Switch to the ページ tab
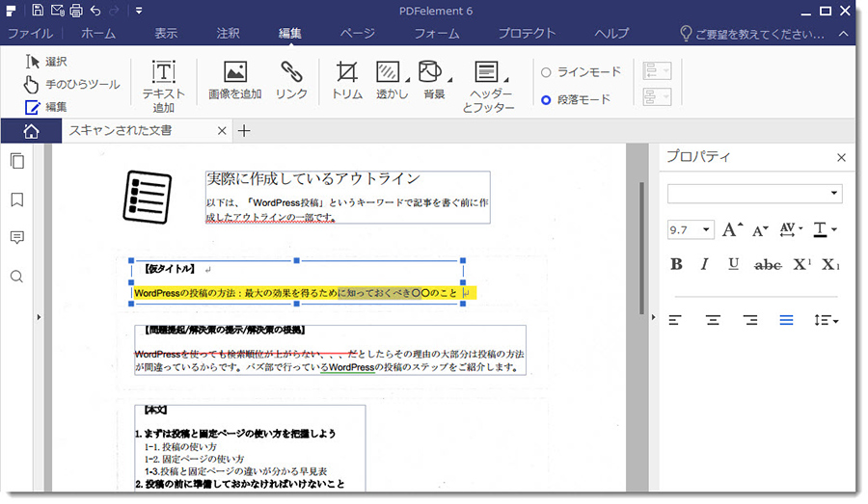This screenshot has height=504, width=868. click(357, 33)
